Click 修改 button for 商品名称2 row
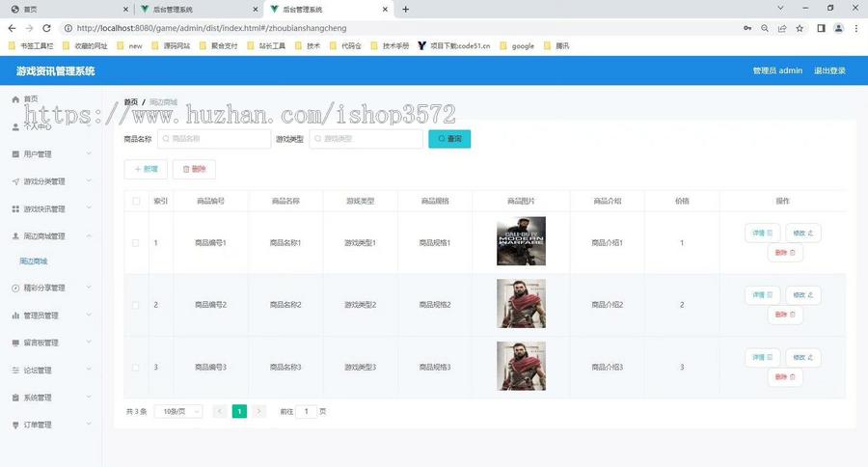868x467 pixels. coord(802,295)
